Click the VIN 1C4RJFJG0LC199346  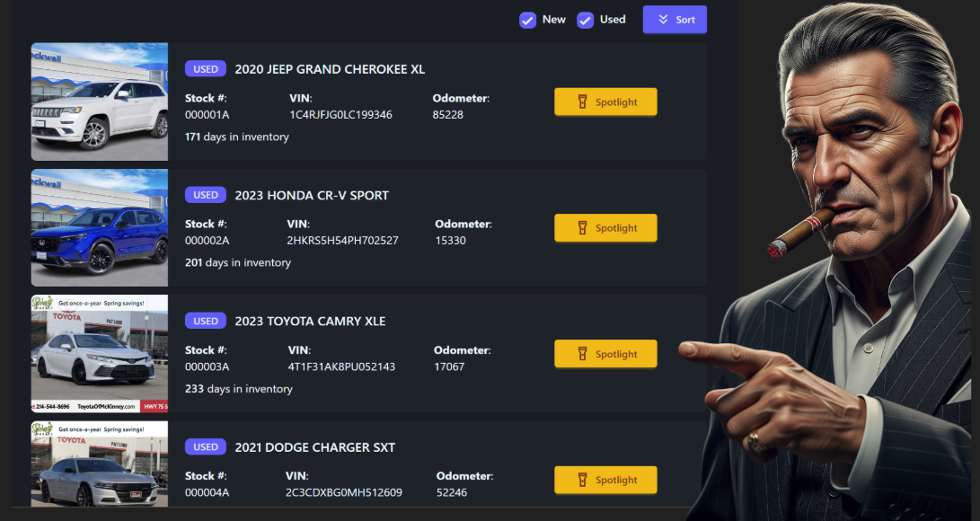click(x=340, y=115)
